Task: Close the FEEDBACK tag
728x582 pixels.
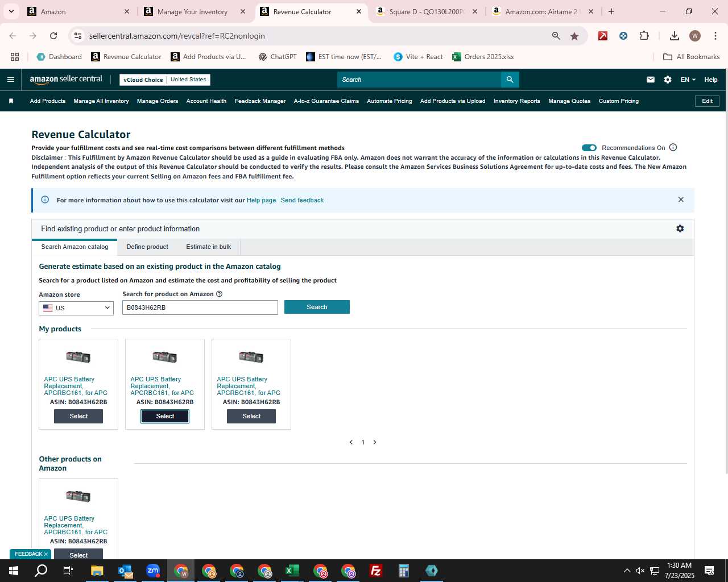Action: pyautogui.click(x=46, y=554)
